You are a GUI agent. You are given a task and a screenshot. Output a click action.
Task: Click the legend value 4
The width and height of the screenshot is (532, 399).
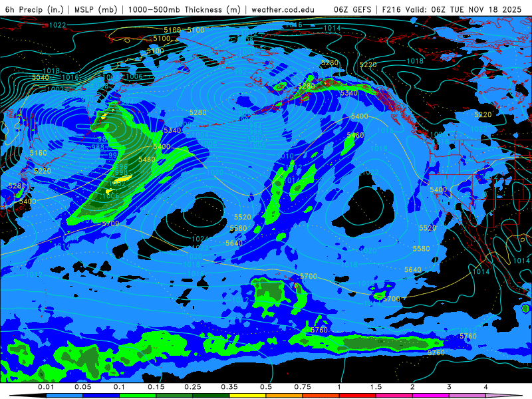click(x=485, y=387)
